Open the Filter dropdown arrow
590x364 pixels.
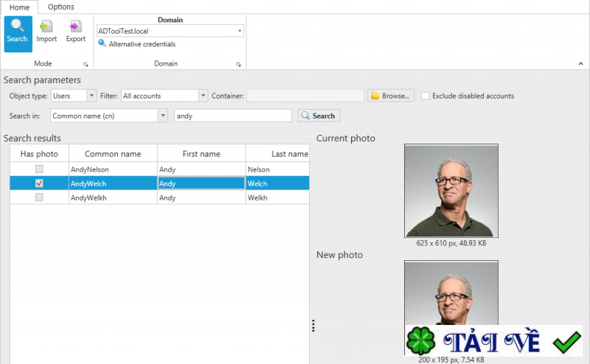tap(204, 96)
